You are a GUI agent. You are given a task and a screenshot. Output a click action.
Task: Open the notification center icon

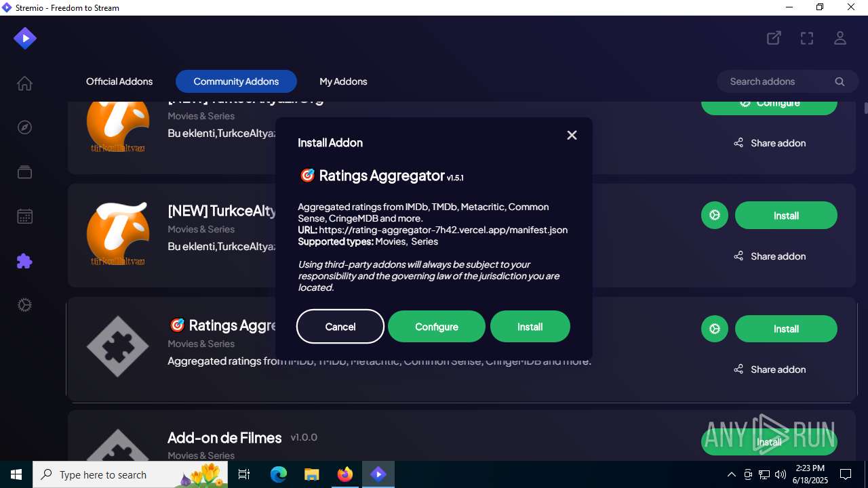pos(846,474)
